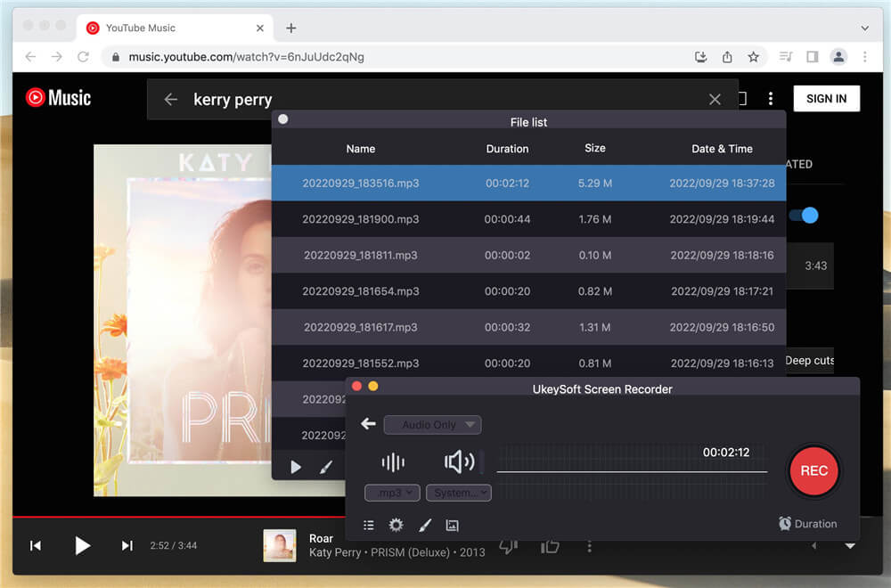891x588 pixels.
Task: Reload the browser page
Action: 83,57
